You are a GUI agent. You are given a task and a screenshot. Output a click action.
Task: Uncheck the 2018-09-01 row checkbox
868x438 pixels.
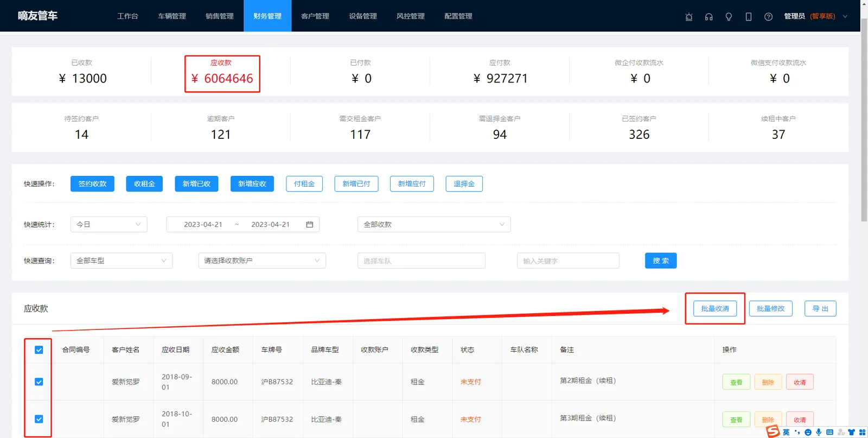tap(39, 382)
